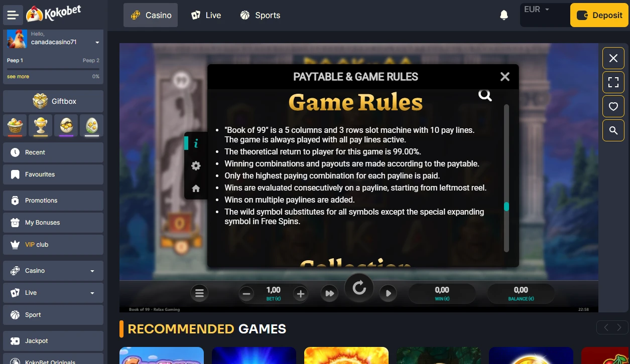This screenshot has height=364, width=630.
Task: Open the first recommended game thumbnail
Action: pos(162,355)
